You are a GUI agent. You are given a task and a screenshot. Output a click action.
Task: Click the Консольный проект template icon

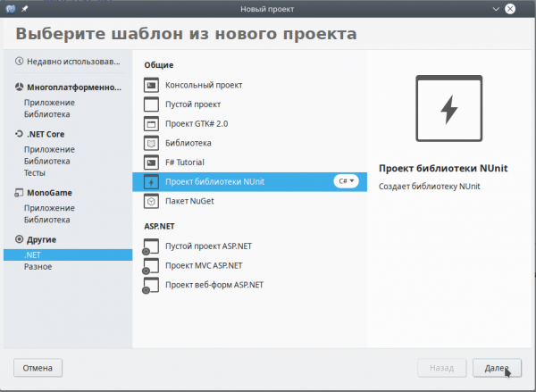point(152,85)
